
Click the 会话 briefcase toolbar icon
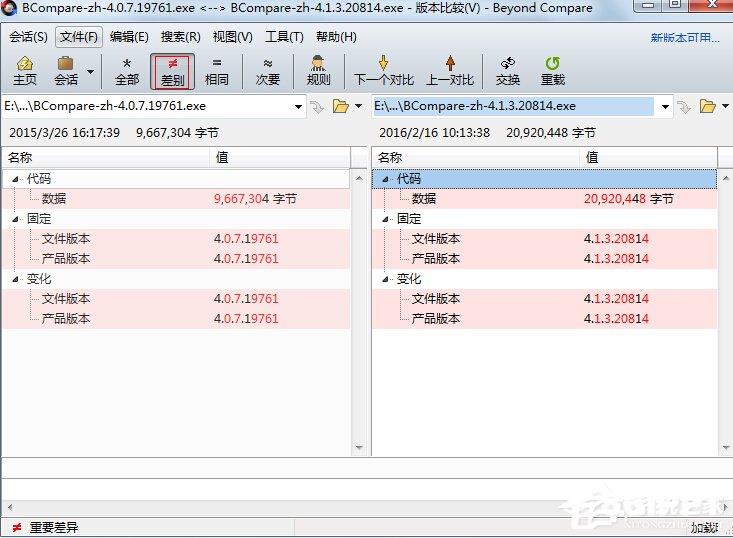65,71
